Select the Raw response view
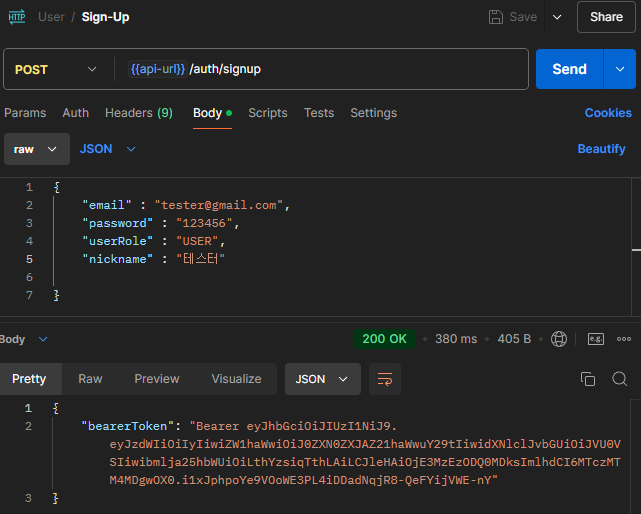This screenshot has width=641, height=514. click(90, 379)
